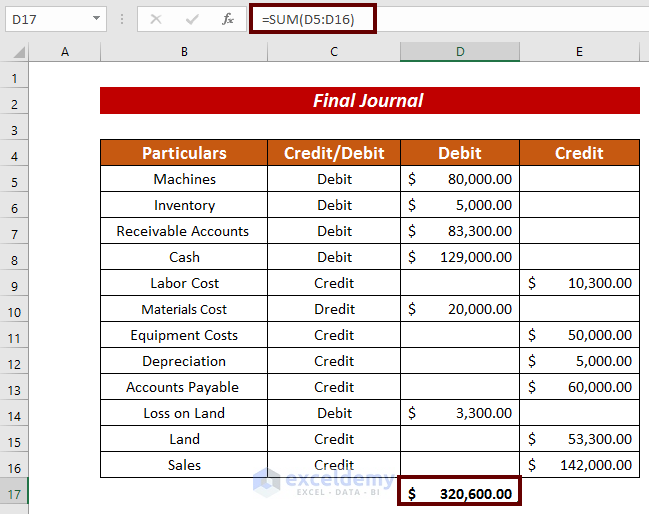The width and height of the screenshot is (649, 514).
Task: Select row 9 header
Action: click(14, 283)
